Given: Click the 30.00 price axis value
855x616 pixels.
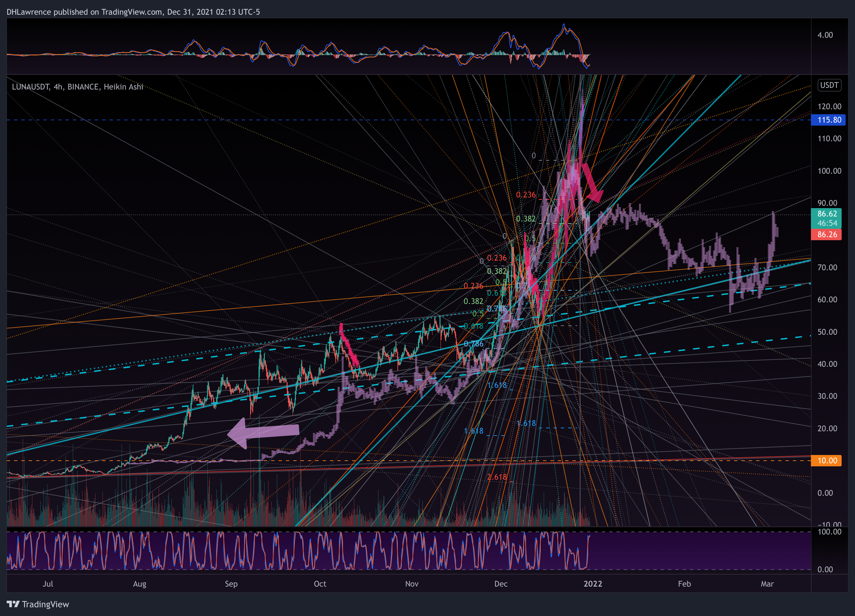Looking at the screenshot, I should click(828, 396).
